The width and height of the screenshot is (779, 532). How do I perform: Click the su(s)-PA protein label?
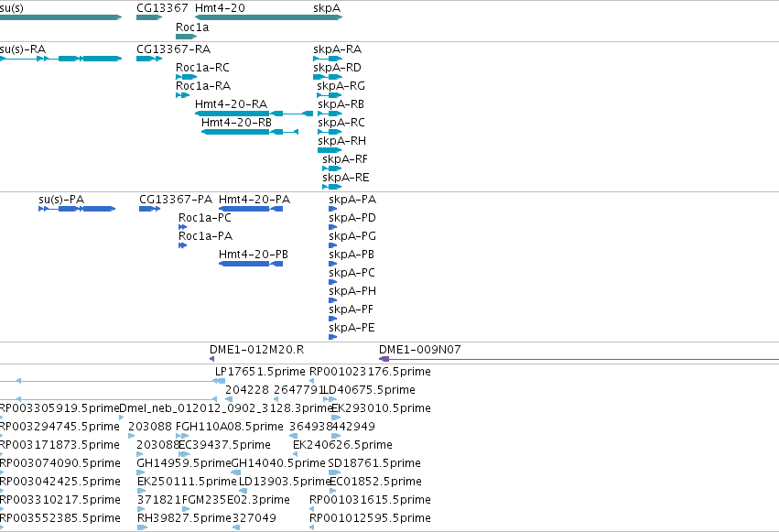pyautogui.click(x=61, y=200)
